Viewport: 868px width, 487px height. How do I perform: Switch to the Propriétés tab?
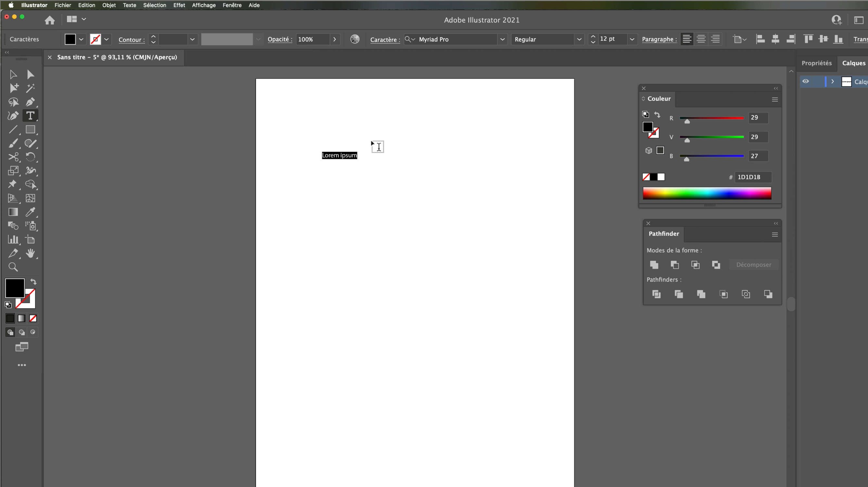816,63
